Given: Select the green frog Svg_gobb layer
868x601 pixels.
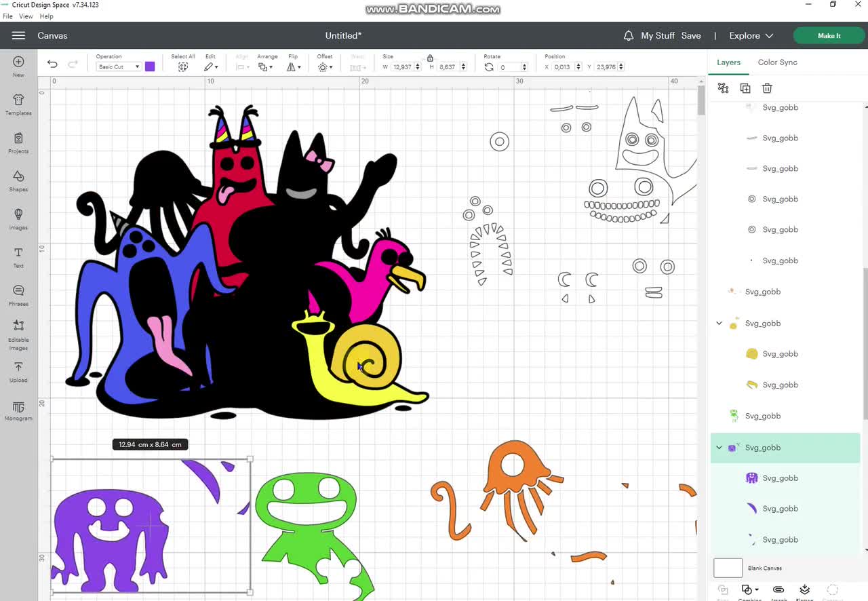Looking at the screenshot, I should [785, 416].
